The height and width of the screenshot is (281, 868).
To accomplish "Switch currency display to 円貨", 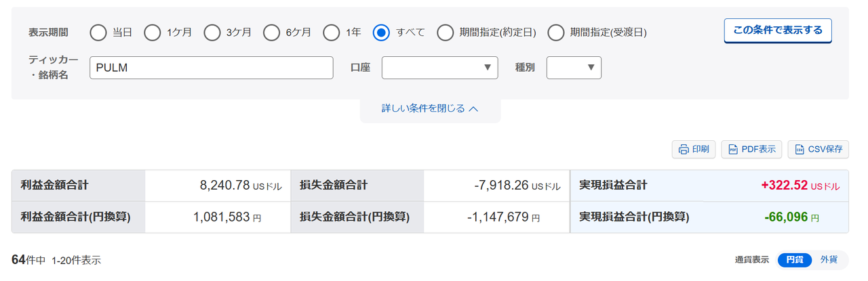I will (x=794, y=260).
